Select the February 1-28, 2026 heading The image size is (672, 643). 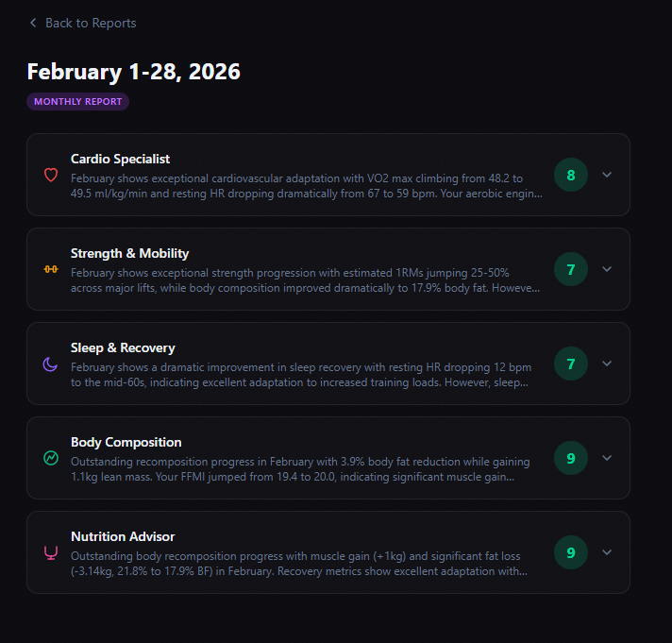coord(133,71)
